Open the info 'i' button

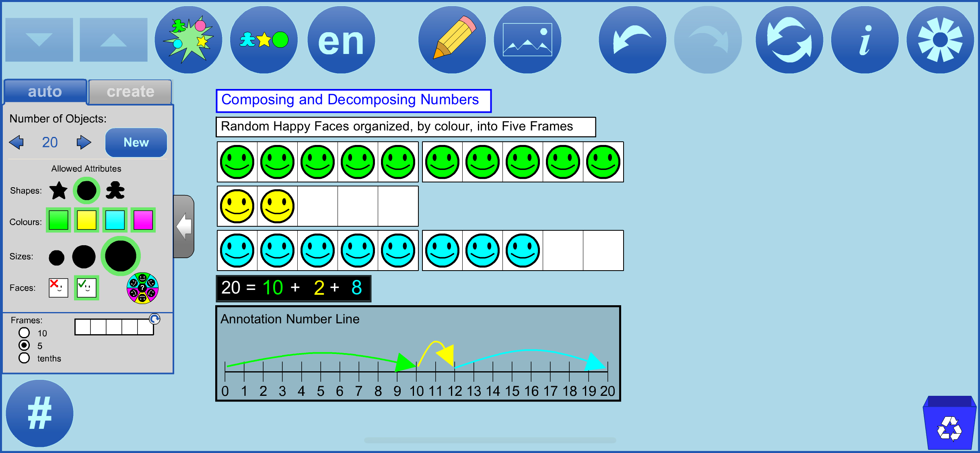865,39
